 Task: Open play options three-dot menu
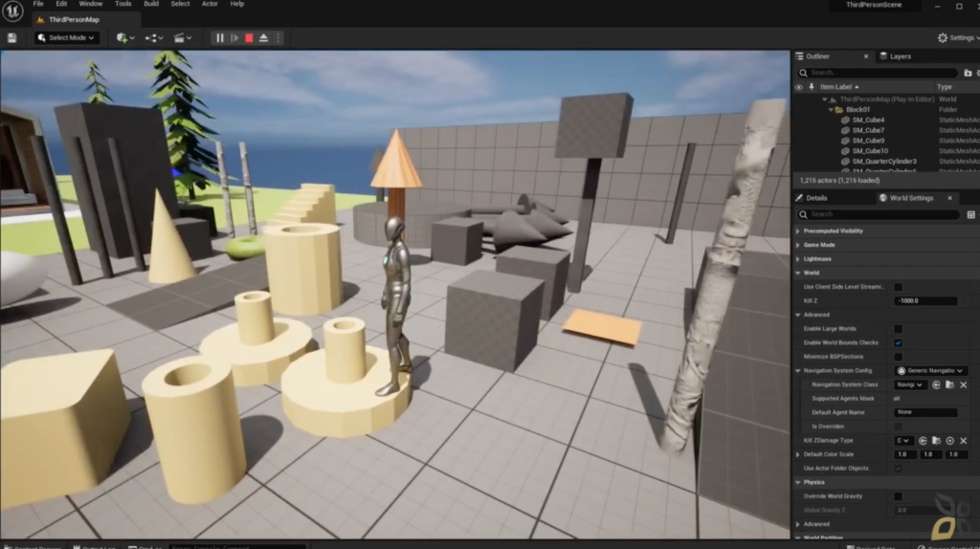click(x=278, y=38)
